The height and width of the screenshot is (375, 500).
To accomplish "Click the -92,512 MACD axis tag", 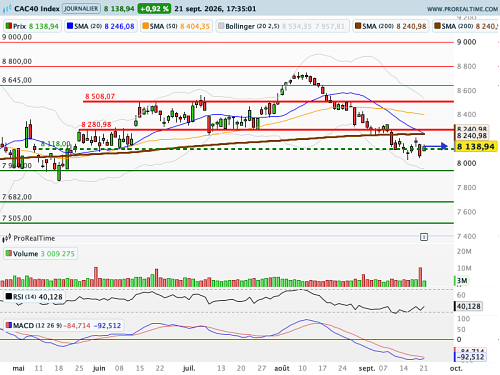I will point(470,357).
